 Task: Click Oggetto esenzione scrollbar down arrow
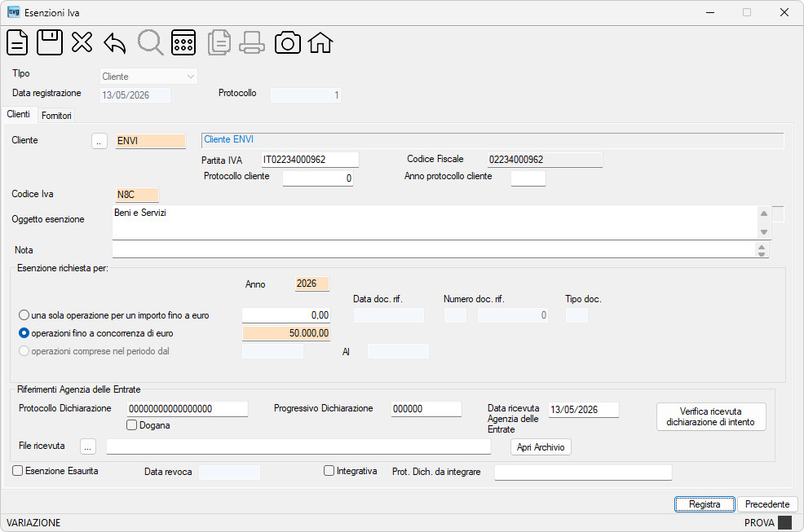(764, 232)
